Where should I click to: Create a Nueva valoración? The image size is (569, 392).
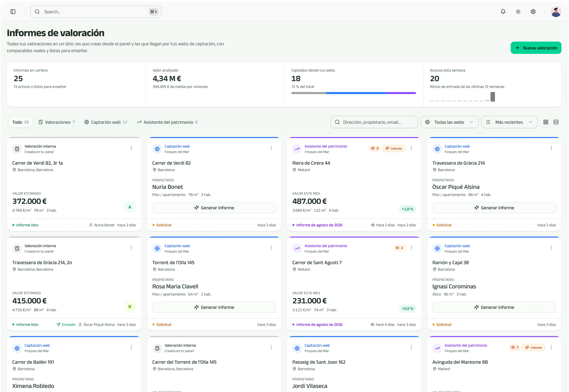tap(536, 48)
